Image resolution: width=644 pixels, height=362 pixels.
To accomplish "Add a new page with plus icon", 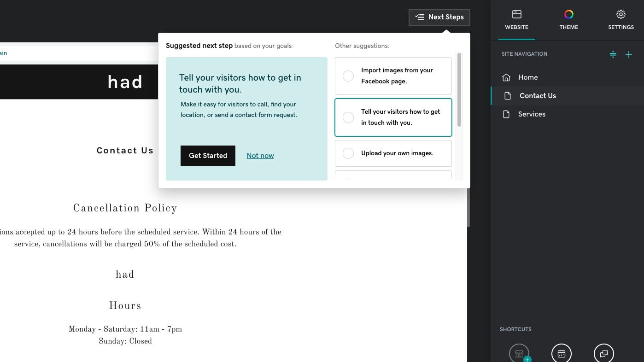I will click(x=629, y=54).
